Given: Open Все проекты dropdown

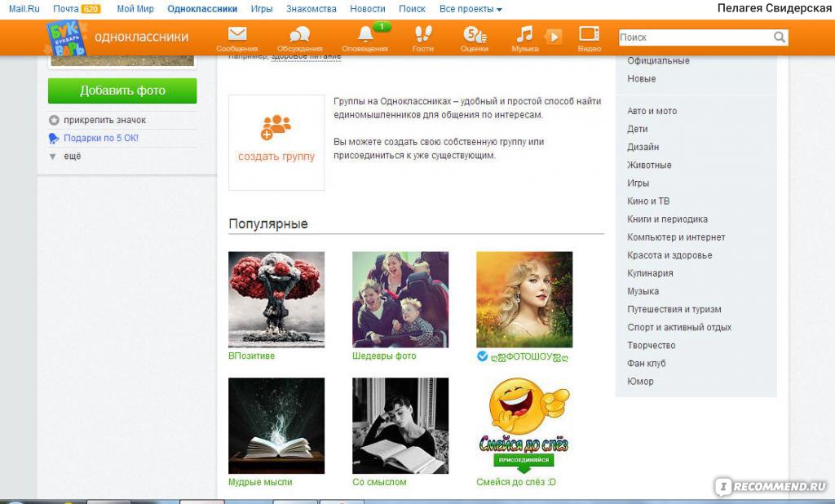Looking at the screenshot, I should (x=471, y=9).
